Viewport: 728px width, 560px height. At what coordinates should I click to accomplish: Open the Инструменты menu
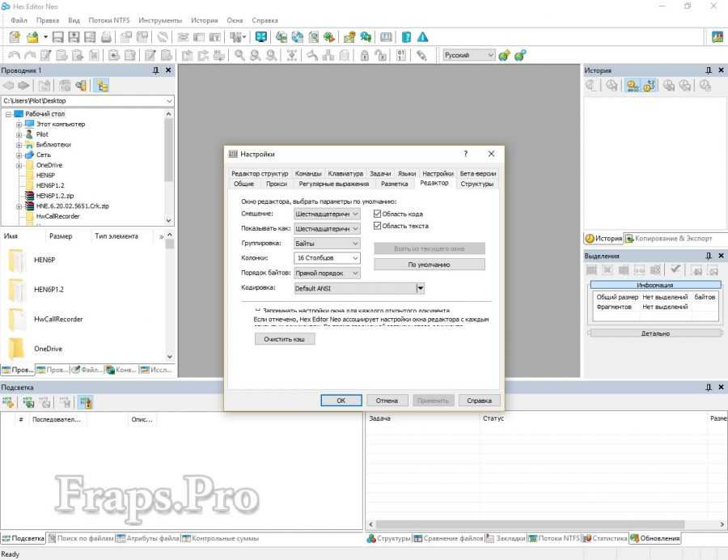click(160, 20)
